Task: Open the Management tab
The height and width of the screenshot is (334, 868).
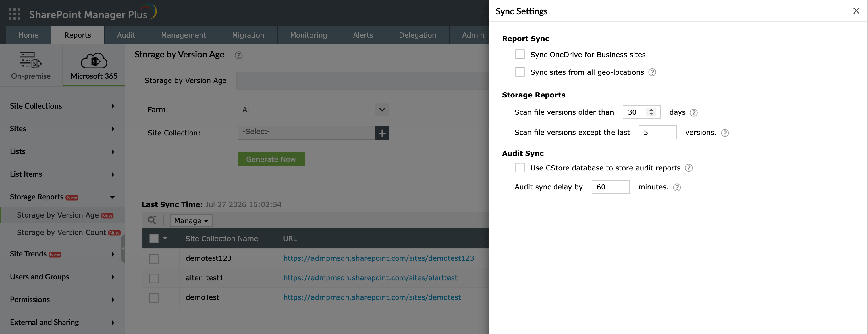Action: [184, 35]
